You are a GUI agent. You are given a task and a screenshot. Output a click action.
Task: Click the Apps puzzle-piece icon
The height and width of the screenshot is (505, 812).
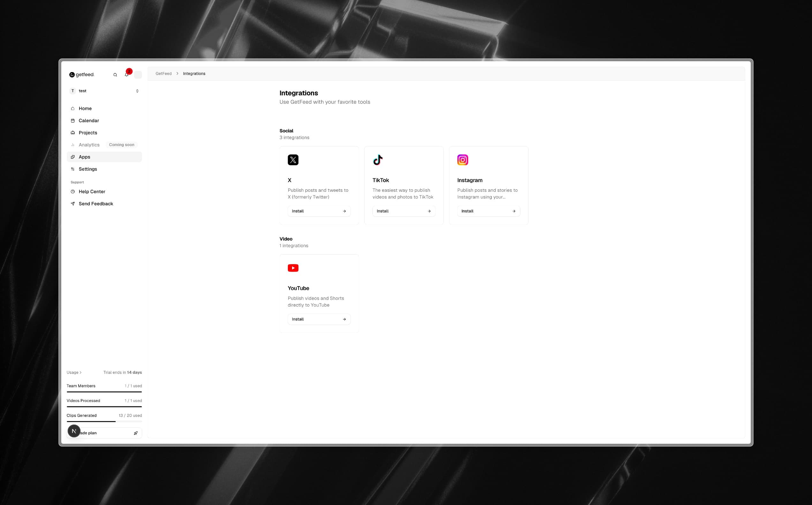click(73, 157)
